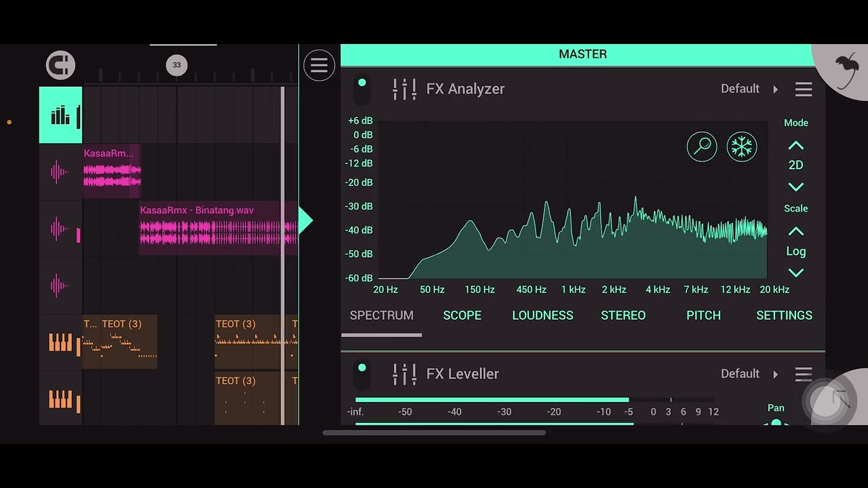Tap the FL Studio fruit logo
Image resolution: width=868 pixels, height=488 pixels.
[x=845, y=69]
